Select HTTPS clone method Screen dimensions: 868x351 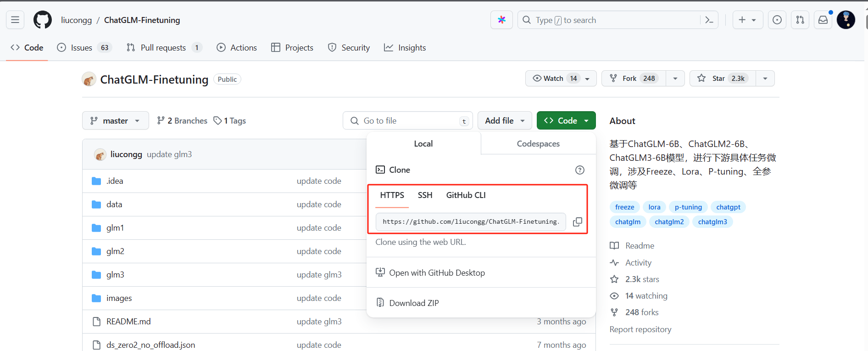pyautogui.click(x=392, y=195)
